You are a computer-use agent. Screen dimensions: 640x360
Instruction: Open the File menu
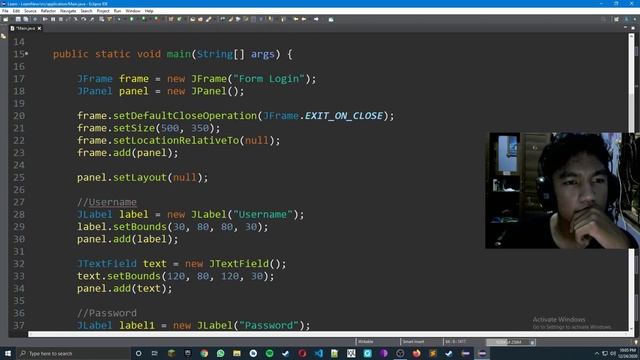click(5, 11)
